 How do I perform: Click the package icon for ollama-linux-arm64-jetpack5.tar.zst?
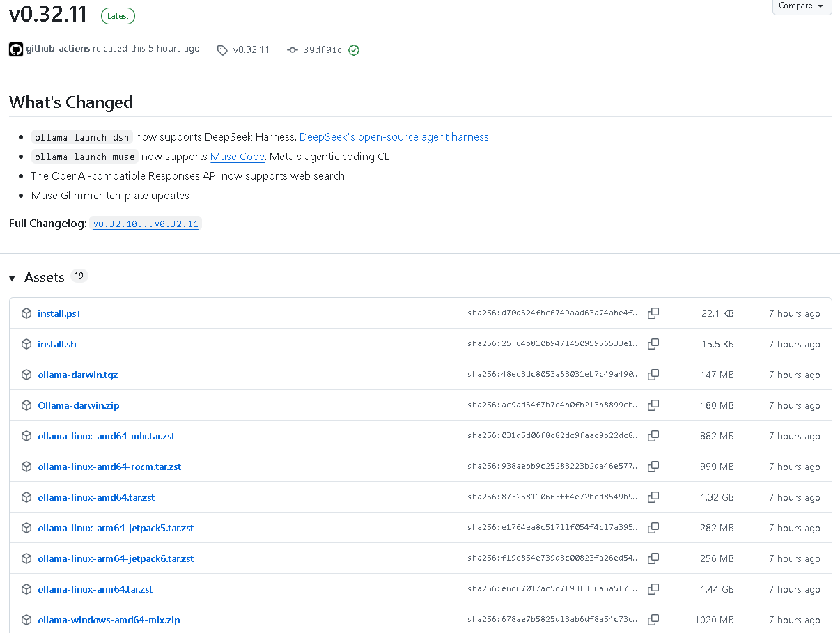coord(26,528)
